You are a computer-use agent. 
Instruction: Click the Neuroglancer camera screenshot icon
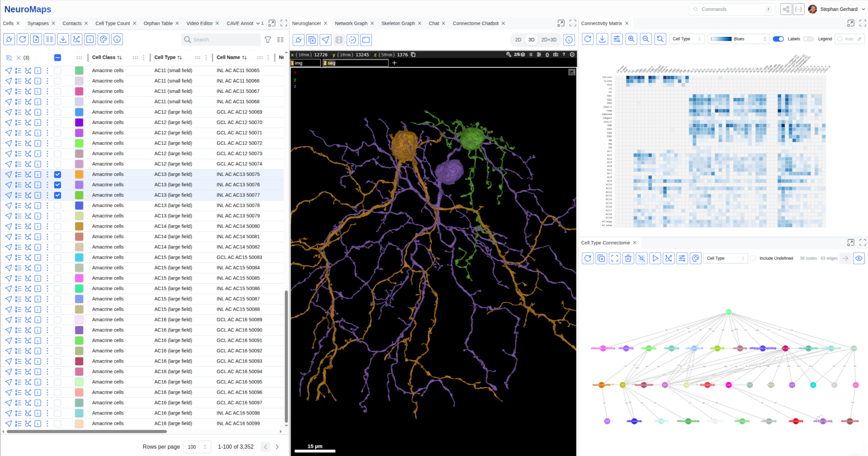pyautogui.click(x=556, y=54)
